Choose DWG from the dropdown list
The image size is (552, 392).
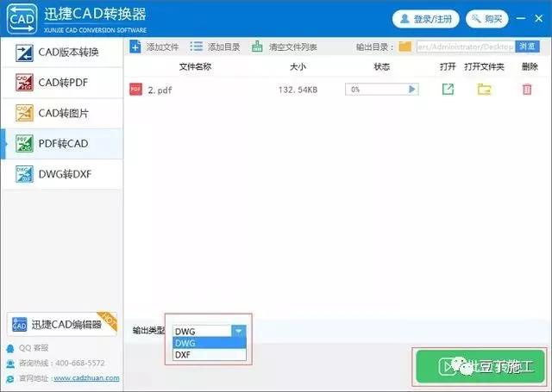tap(209, 343)
